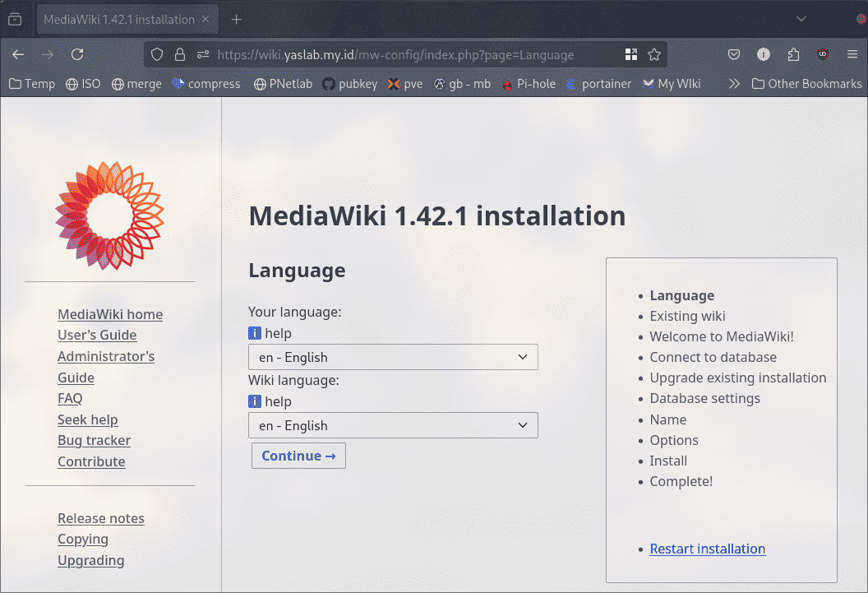View site security padlock info
Screen dimensions: 868x593
click(180, 54)
